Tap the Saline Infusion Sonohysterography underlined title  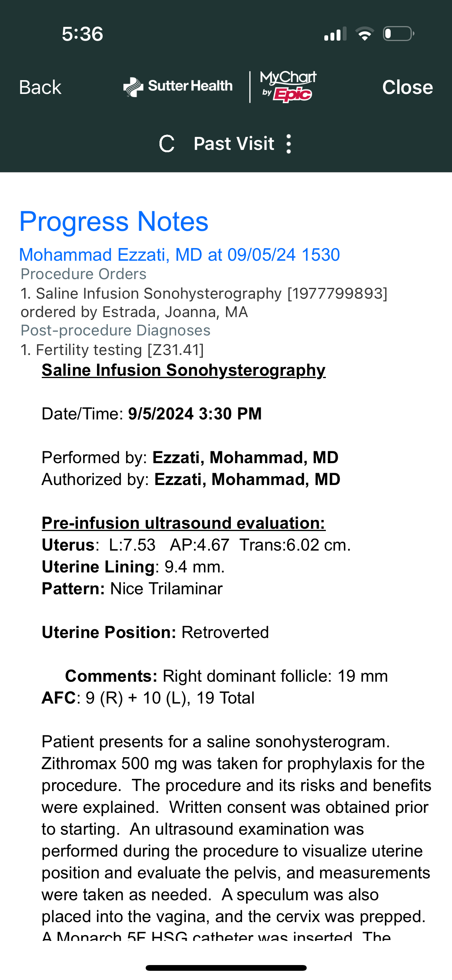pos(184,370)
